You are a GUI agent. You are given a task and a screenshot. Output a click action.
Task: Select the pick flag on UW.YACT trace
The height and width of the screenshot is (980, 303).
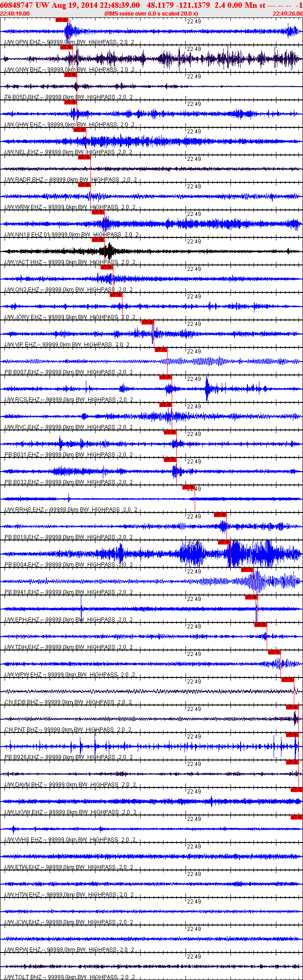pos(98,240)
